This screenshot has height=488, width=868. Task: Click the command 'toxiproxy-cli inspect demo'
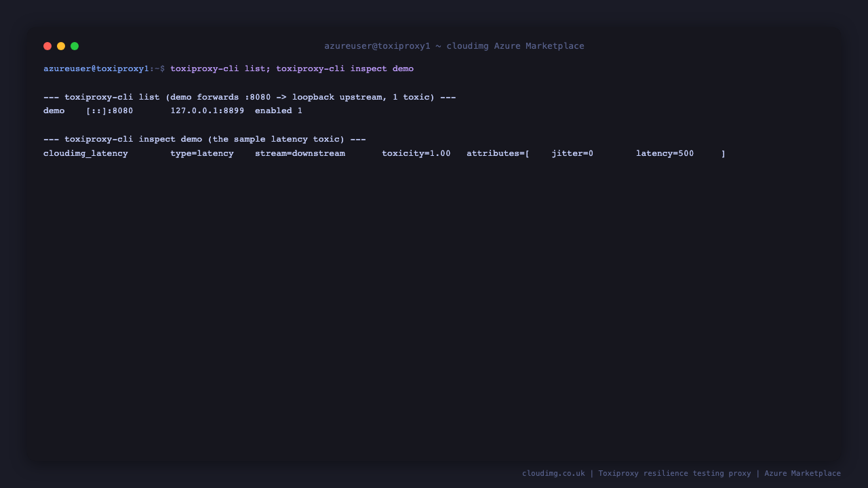(x=344, y=68)
